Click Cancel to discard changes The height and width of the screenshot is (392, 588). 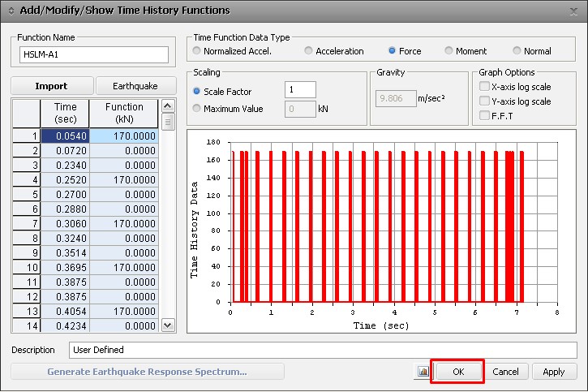click(505, 372)
